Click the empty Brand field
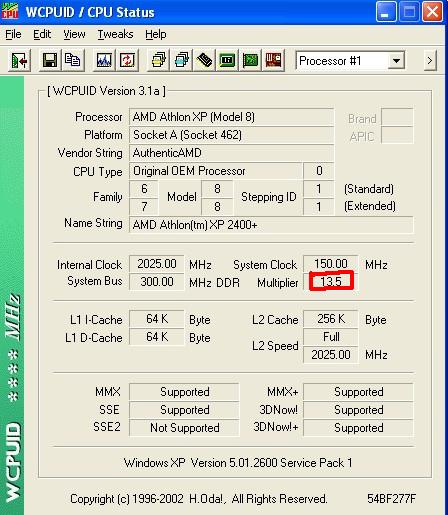Image resolution: width=448 pixels, height=515 pixels. 397,117
